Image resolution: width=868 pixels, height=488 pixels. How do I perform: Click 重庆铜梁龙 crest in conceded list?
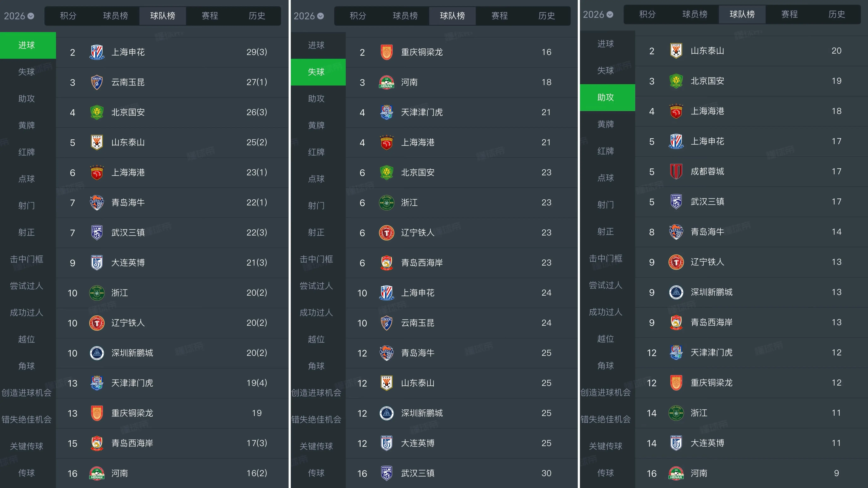click(386, 52)
